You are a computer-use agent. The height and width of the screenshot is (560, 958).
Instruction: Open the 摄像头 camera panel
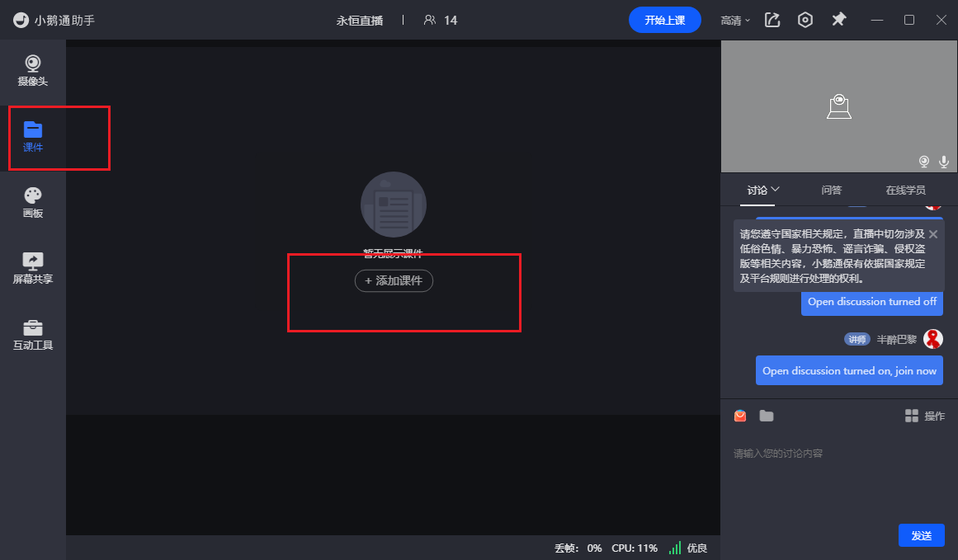[33, 70]
